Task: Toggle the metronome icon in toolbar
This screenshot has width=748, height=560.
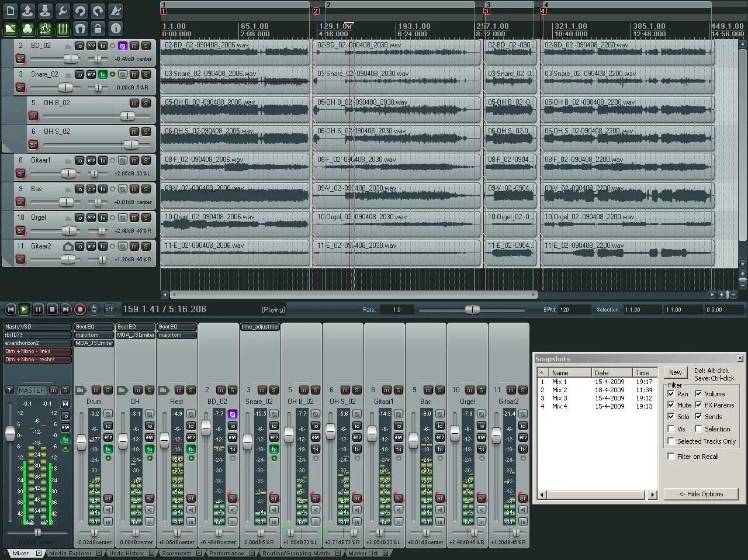Action: 116,11
